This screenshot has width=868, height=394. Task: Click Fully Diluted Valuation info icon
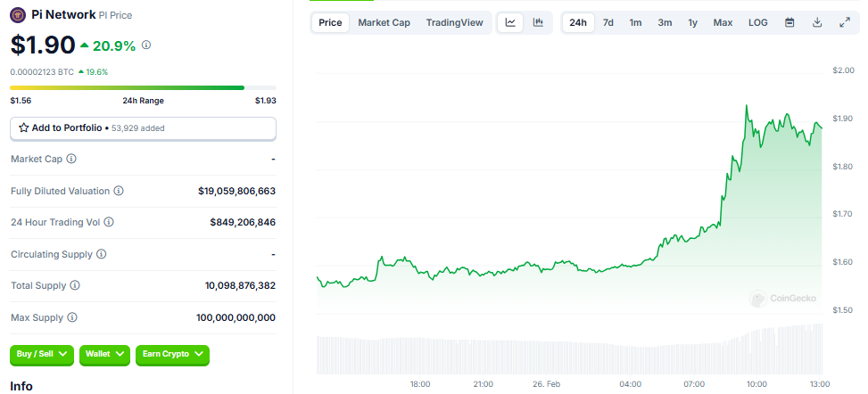pos(119,191)
